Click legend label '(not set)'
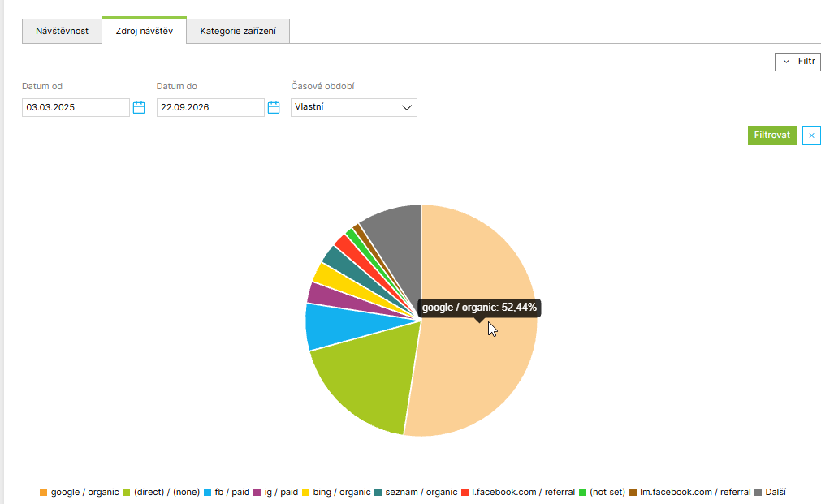Screen dimensions: 834x504 (607, 493)
